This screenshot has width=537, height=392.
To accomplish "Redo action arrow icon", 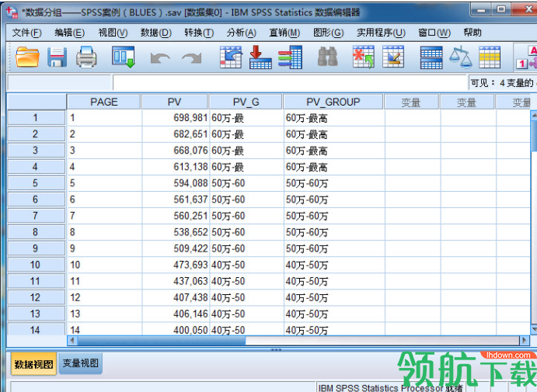I will click(192, 58).
